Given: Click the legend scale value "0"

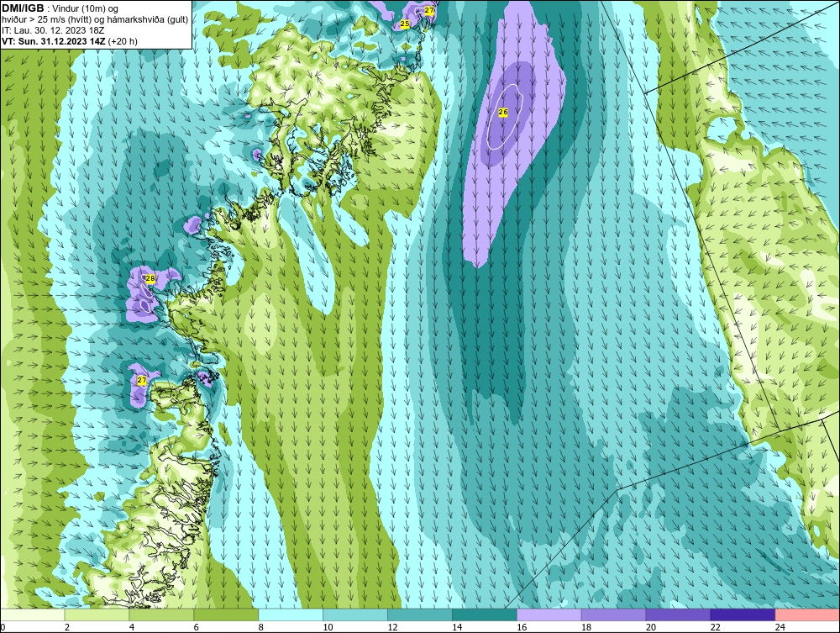Looking at the screenshot, I should tap(3, 627).
